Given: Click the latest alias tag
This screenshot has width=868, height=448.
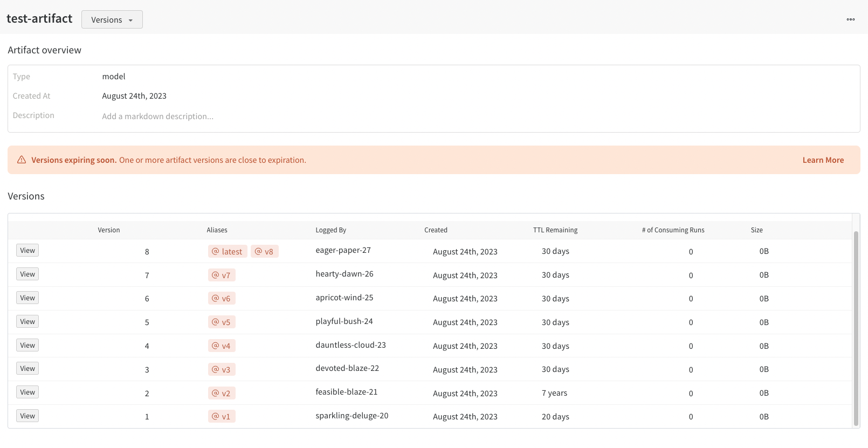Looking at the screenshot, I should click(228, 251).
